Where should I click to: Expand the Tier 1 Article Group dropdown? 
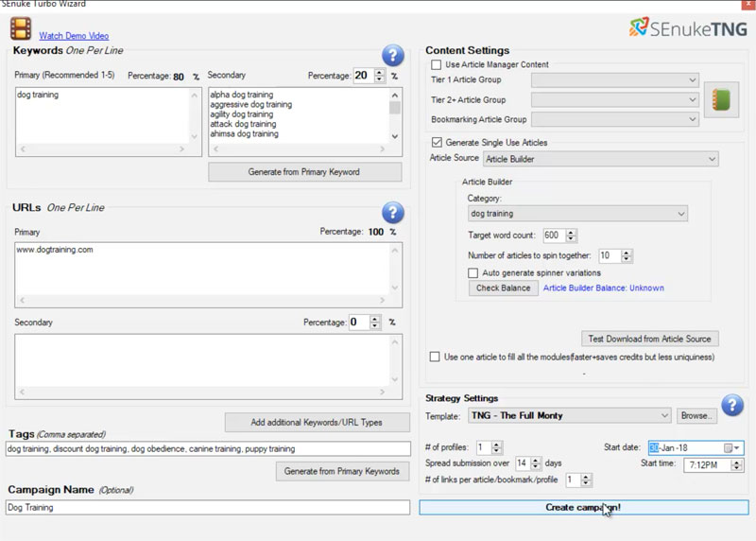tap(615, 79)
